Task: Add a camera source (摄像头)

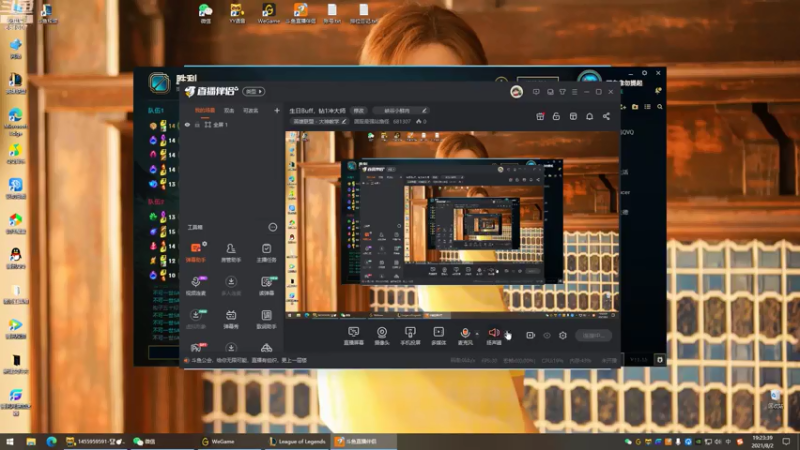Action: [382, 336]
